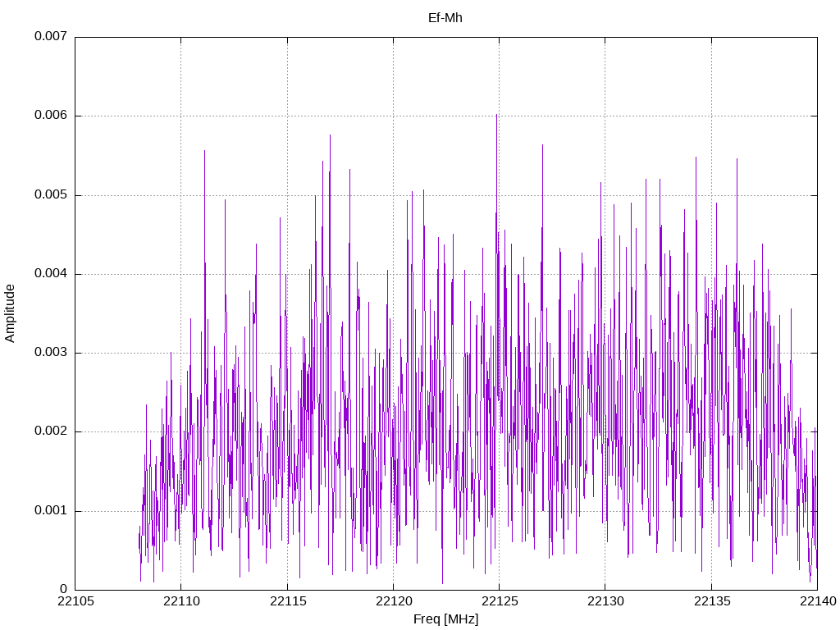Click the y-axis value 0.005
The image size is (840, 630).
pyautogui.click(x=51, y=194)
